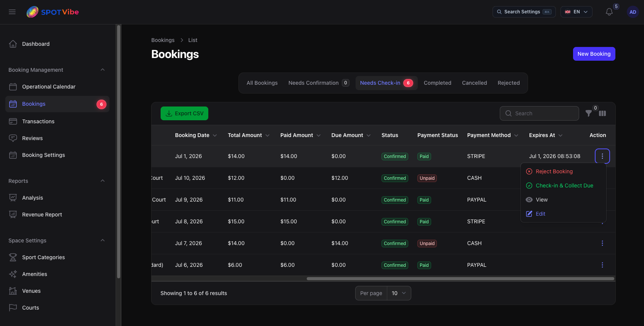644x326 pixels.
Task: Click the $15.00 total on Jul 8 row
Action: coord(236,221)
